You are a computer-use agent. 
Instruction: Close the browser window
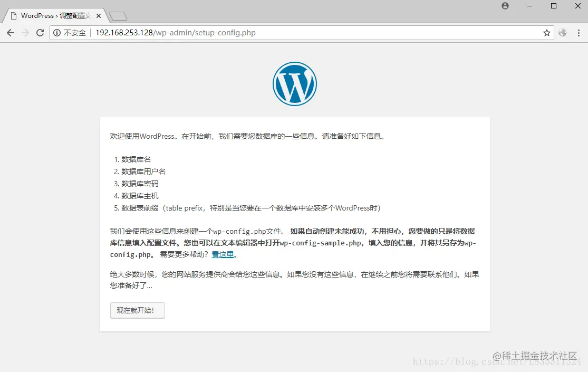[x=578, y=6]
